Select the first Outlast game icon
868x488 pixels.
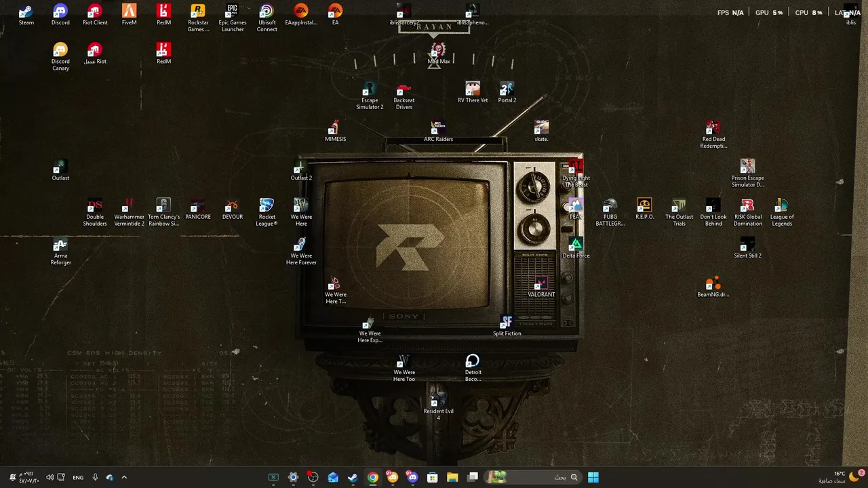point(60,170)
